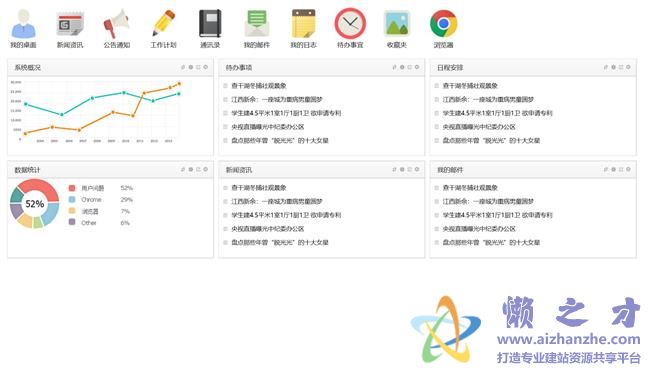Click square maximize icon in lower 我的邮件 panel header
The height and width of the screenshot is (368, 650).
coord(621,169)
